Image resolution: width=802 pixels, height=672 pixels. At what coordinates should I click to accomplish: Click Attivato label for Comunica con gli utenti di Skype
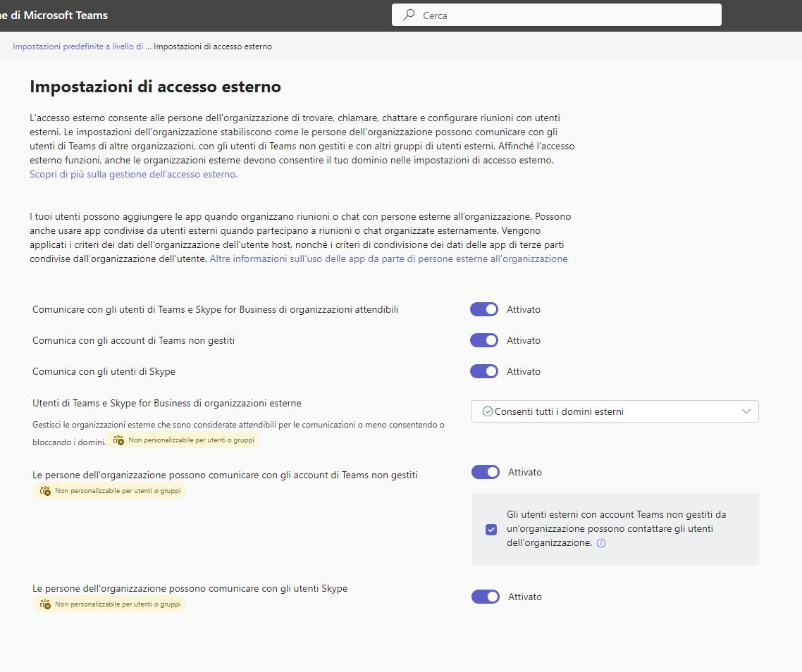click(523, 371)
